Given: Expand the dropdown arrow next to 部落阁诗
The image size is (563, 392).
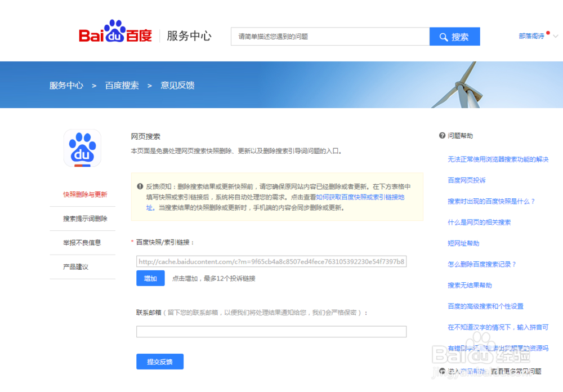Looking at the screenshot, I should (555, 36).
